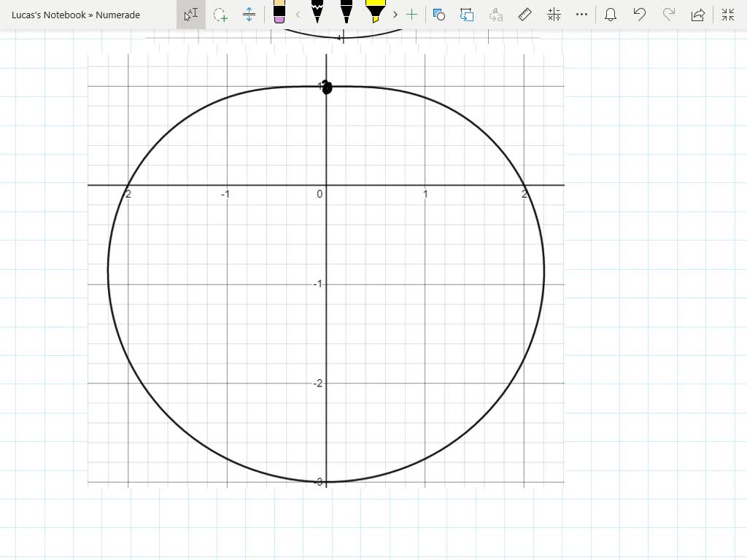Share the notebook page

coord(698,15)
